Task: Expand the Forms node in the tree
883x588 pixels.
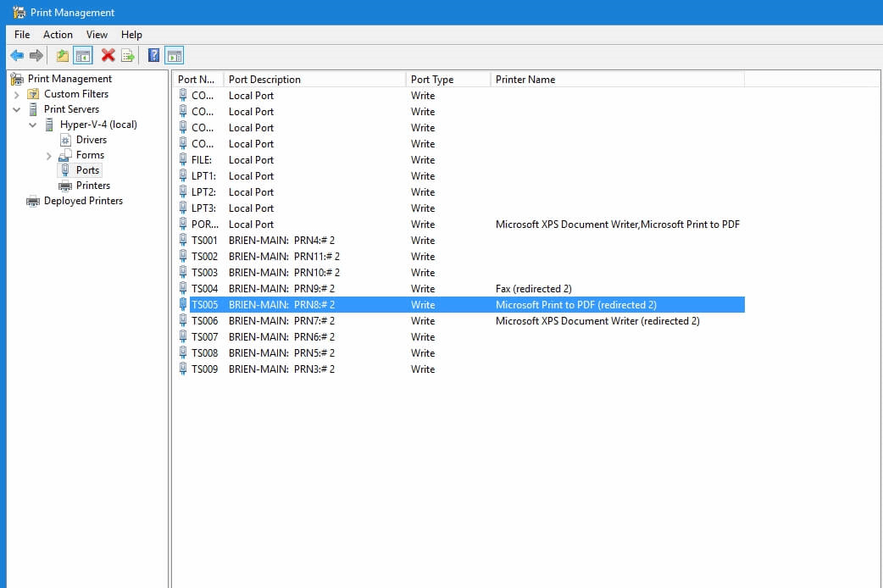Action: [49, 154]
